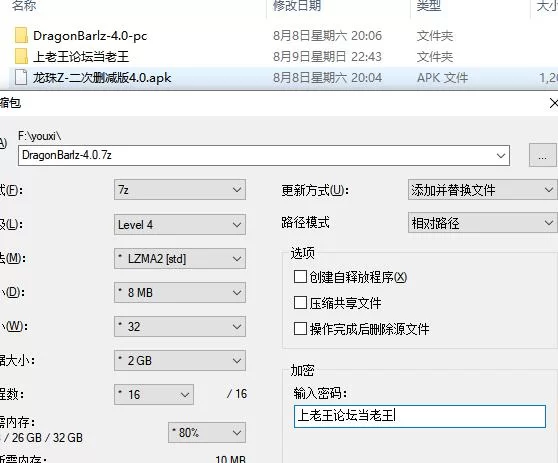Viewport: 558px width, 463px height.
Task: Open the 7z archive format dropdown
Action: [180, 190]
